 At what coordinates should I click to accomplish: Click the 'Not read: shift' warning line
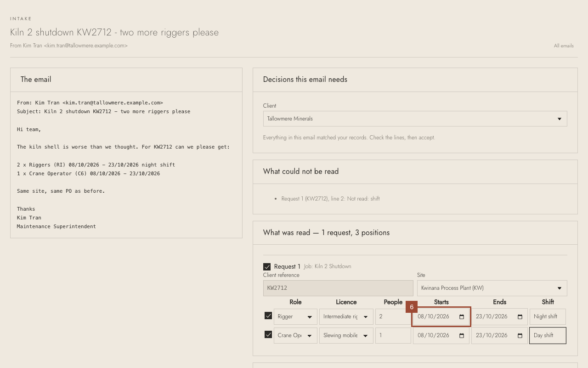(x=330, y=199)
